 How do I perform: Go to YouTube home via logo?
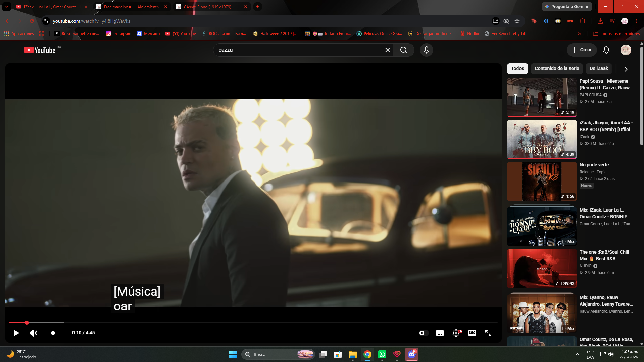tap(40, 50)
